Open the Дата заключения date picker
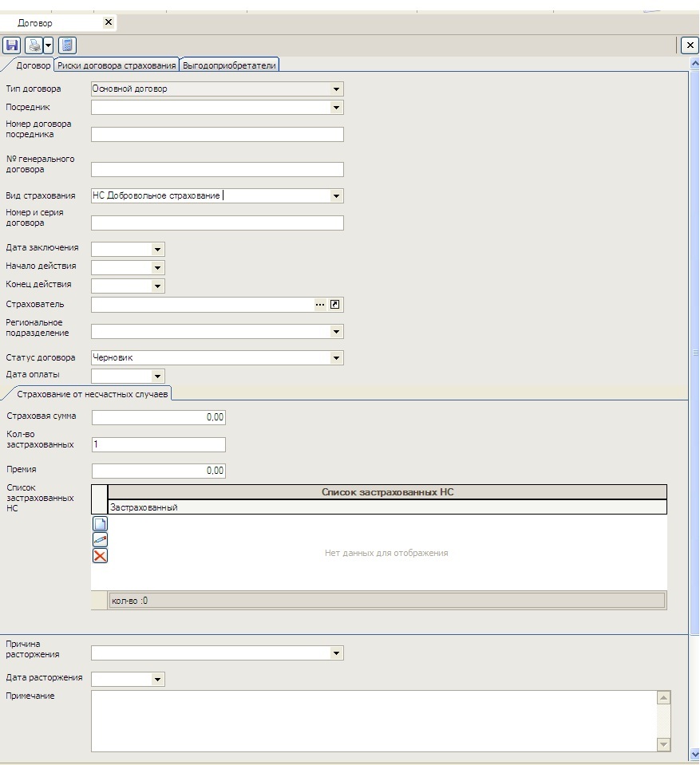 coord(157,250)
